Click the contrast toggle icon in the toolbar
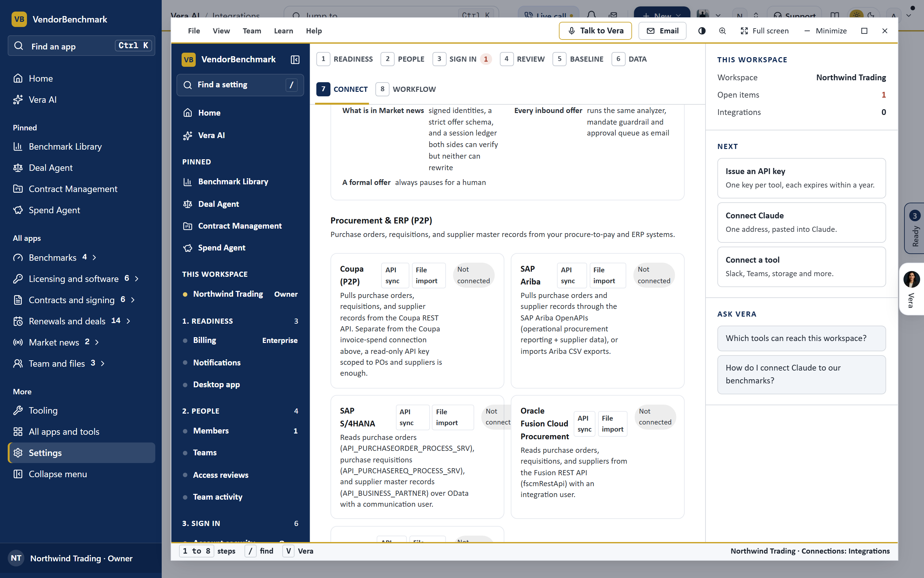924x578 pixels. (x=702, y=31)
